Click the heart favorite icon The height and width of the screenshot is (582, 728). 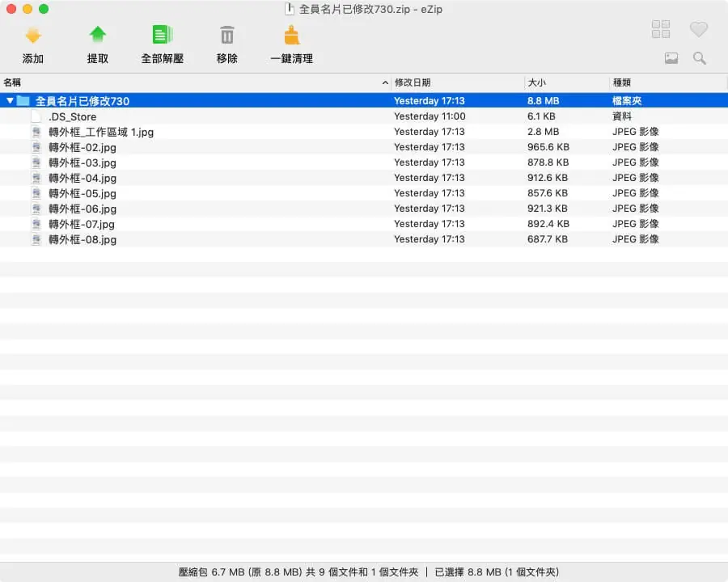pyautogui.click(x=698, y=29)
